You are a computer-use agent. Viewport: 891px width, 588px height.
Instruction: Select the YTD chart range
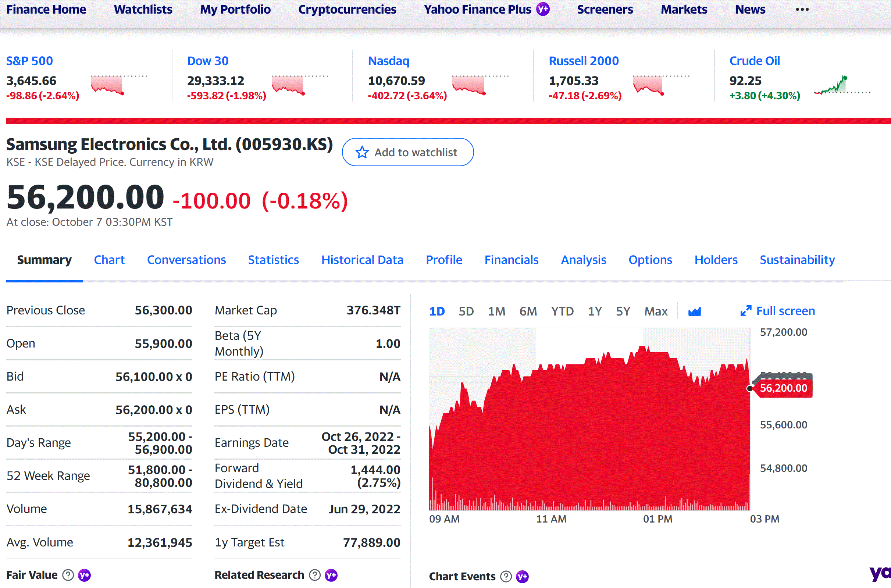[562, 311]
